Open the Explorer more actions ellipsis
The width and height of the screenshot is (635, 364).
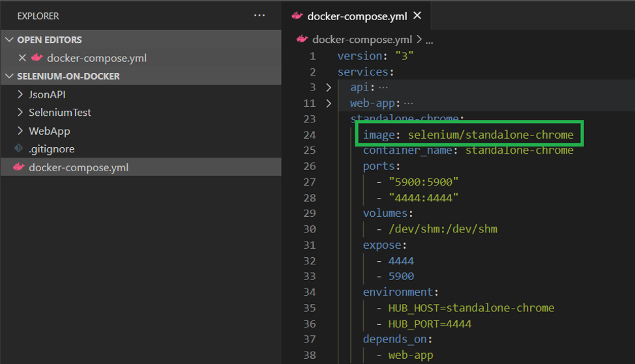(259, 15)
